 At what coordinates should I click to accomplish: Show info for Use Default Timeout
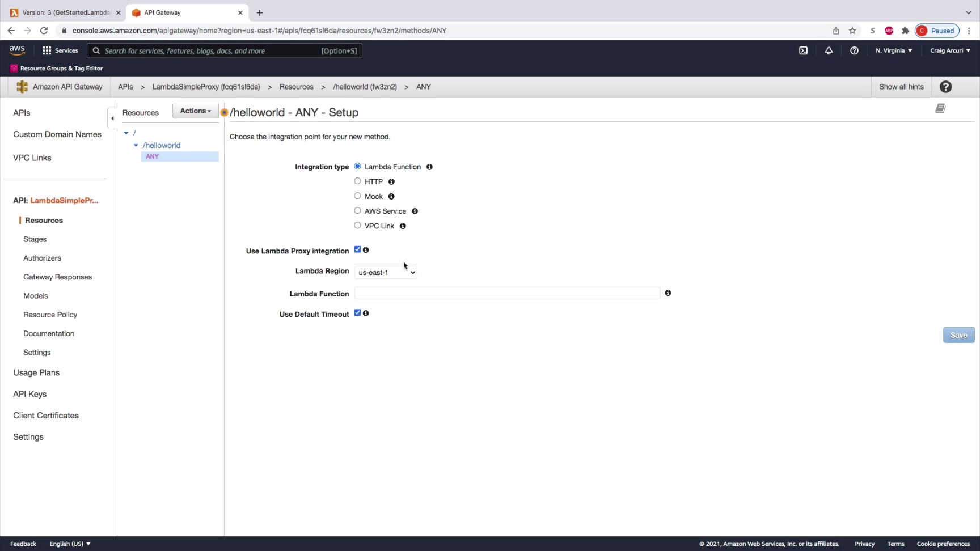tap(366, 313)
